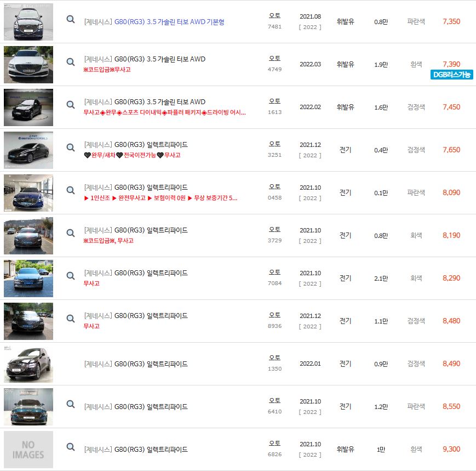
Task: Open G80 3.5 가솔린 터보 AWD 기본형 link
Action: [169, 22]
